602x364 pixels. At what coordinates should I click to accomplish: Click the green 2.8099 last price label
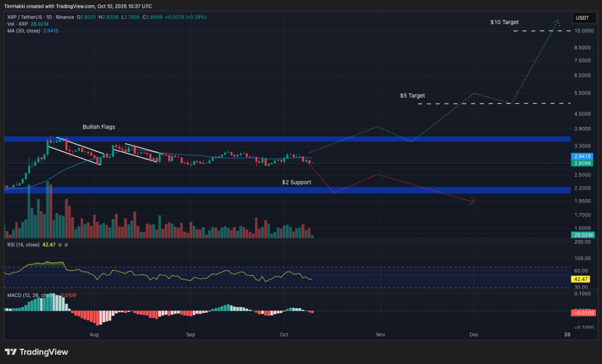581,164
